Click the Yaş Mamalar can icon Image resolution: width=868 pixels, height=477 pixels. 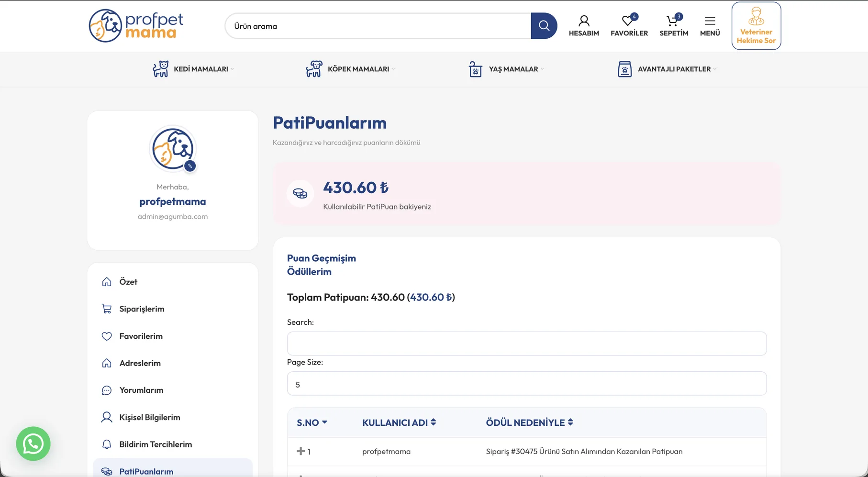click(475, 69)
